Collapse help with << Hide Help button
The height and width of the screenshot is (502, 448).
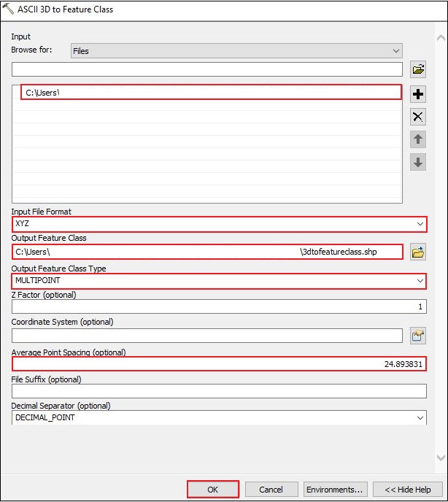tap(408, 489)
